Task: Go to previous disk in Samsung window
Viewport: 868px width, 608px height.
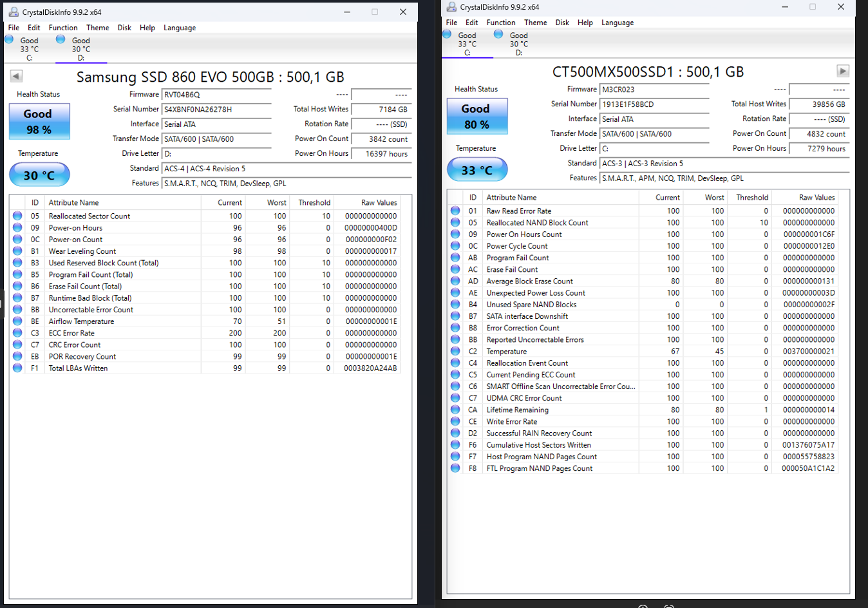Action: (16, 76)
